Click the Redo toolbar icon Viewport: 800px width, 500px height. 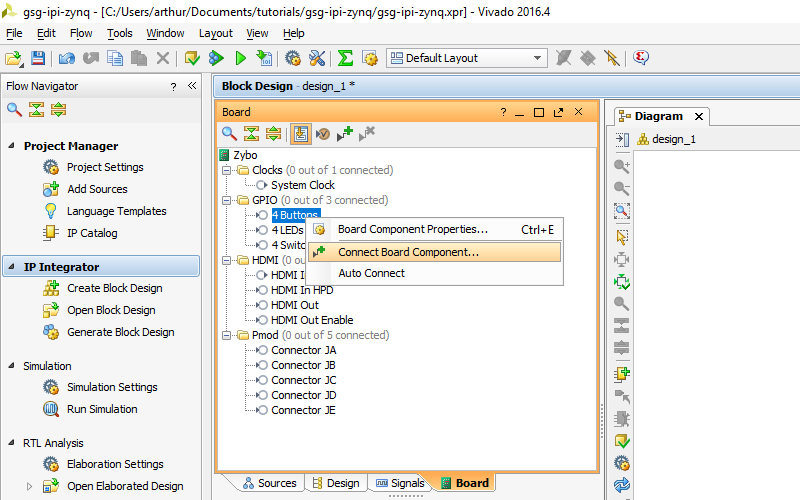[x=91, y=58]
